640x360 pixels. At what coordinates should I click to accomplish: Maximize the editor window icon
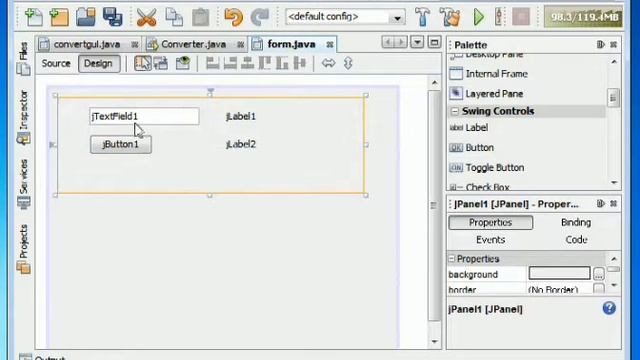[x=435, y=42]
